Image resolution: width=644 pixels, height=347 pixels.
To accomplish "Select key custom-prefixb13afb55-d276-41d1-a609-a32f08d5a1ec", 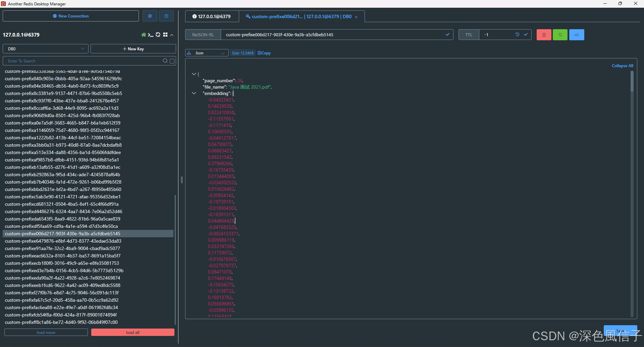I will pyautogui.click(x=63, y=167).
